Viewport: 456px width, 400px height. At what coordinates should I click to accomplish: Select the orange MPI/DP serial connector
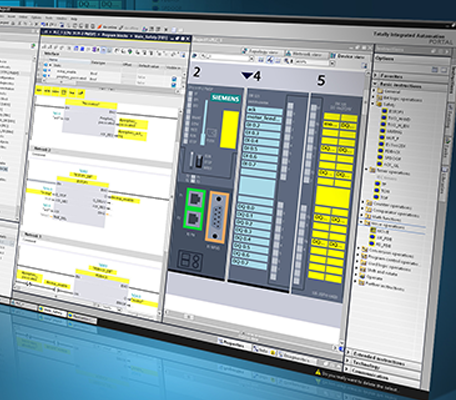click(218, 217)
